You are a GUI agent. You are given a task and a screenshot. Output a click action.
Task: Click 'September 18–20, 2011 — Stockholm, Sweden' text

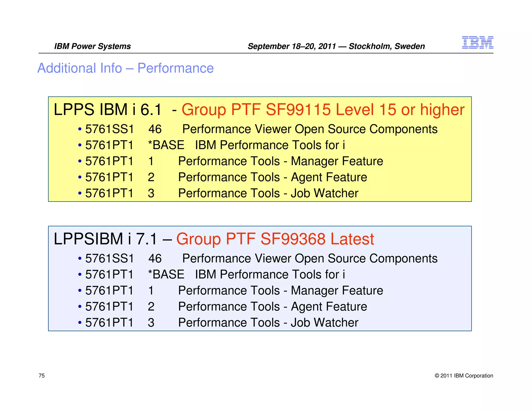pyautogui.click(x=336, y=46)
